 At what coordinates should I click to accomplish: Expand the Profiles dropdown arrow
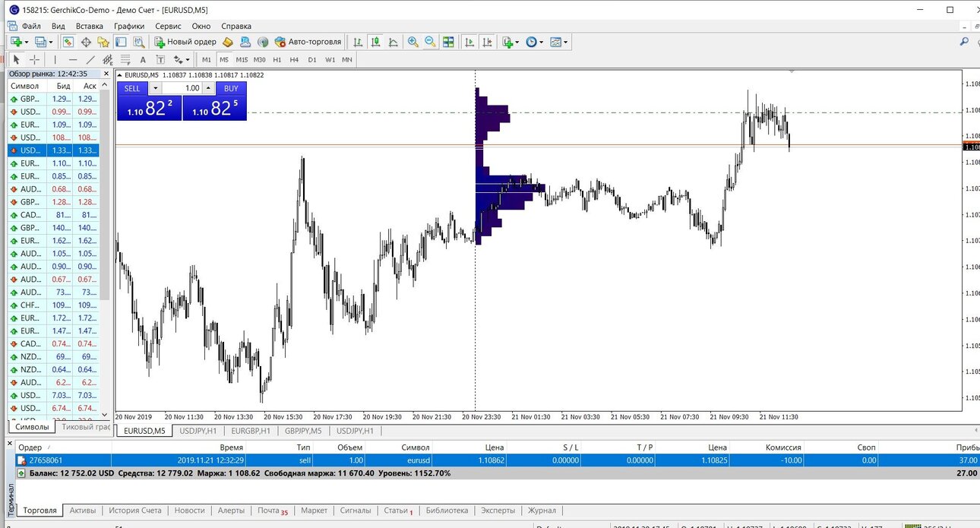[x=51, y=42]
